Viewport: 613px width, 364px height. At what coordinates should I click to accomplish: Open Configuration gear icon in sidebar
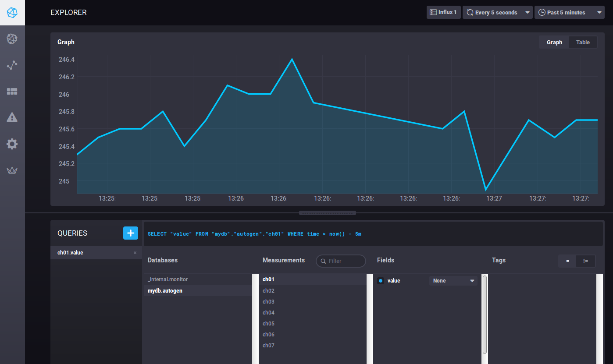tap(12, 144)
